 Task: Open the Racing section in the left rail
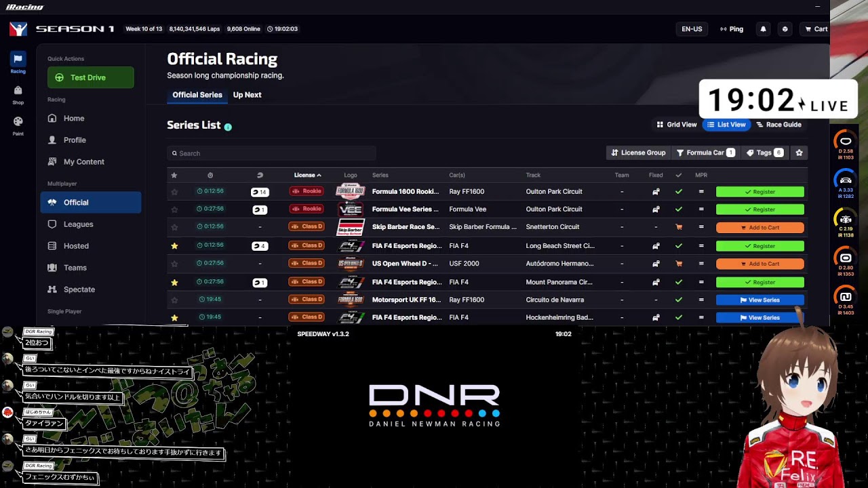[x=18, y=62]
